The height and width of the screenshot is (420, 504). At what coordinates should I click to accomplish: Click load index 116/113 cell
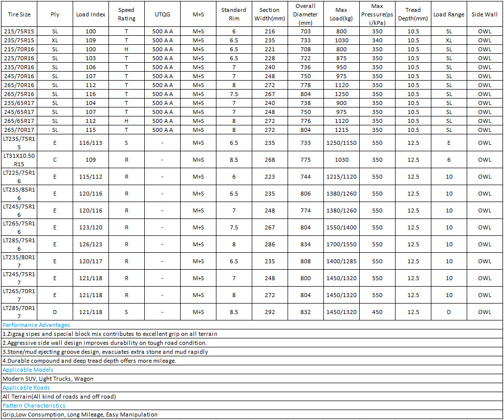tap(91, 143)
